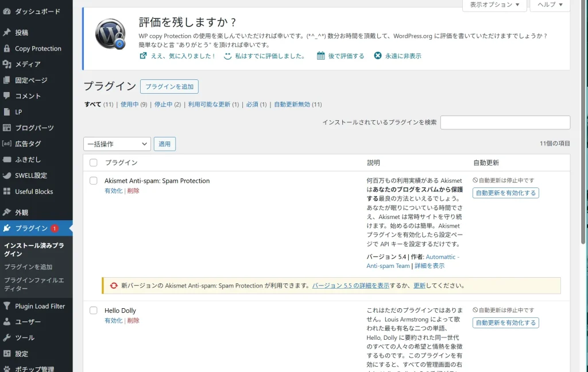Click the document icon beside LP
The image size is (588, 372).
[7, 112]
